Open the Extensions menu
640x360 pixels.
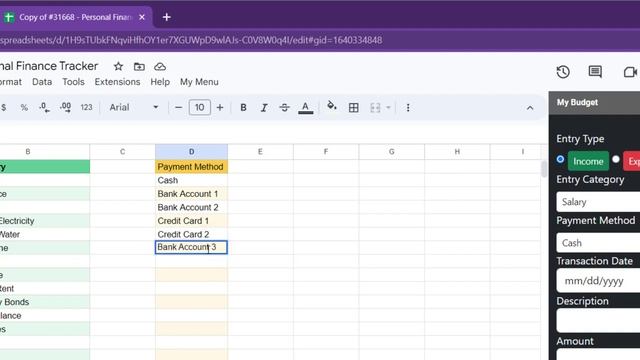(118, 82)
